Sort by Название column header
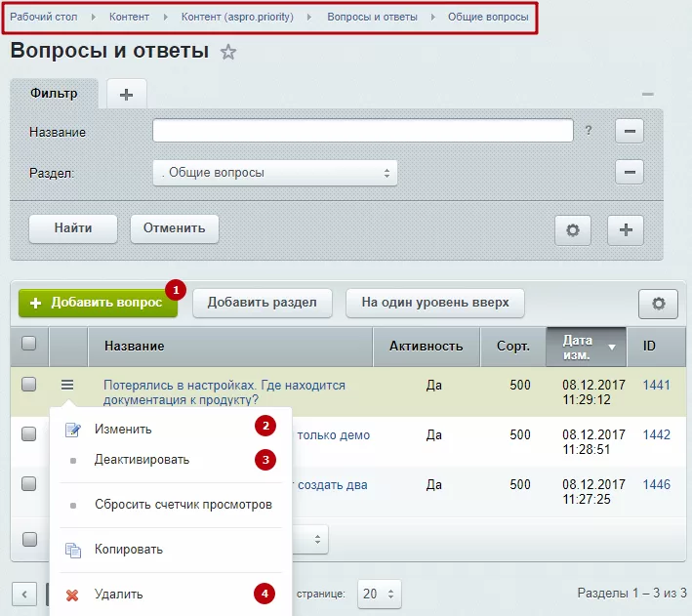 point(230,348)
